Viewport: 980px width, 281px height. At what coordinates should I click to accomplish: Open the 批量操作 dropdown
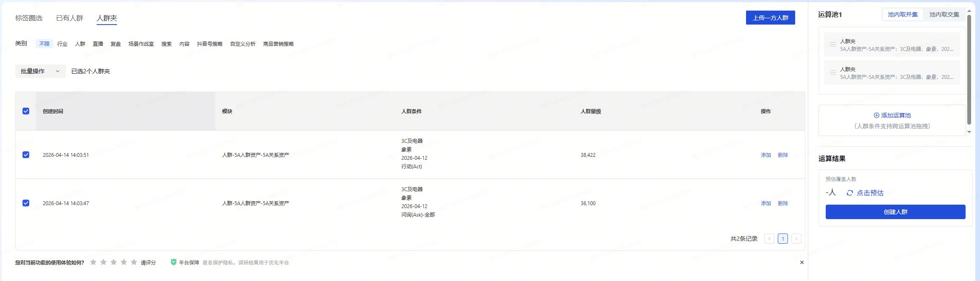coord(41,71)
